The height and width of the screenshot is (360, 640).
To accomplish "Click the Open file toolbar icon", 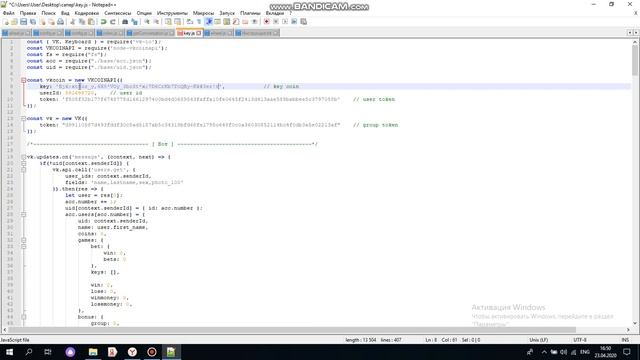I will coord(14,22).
